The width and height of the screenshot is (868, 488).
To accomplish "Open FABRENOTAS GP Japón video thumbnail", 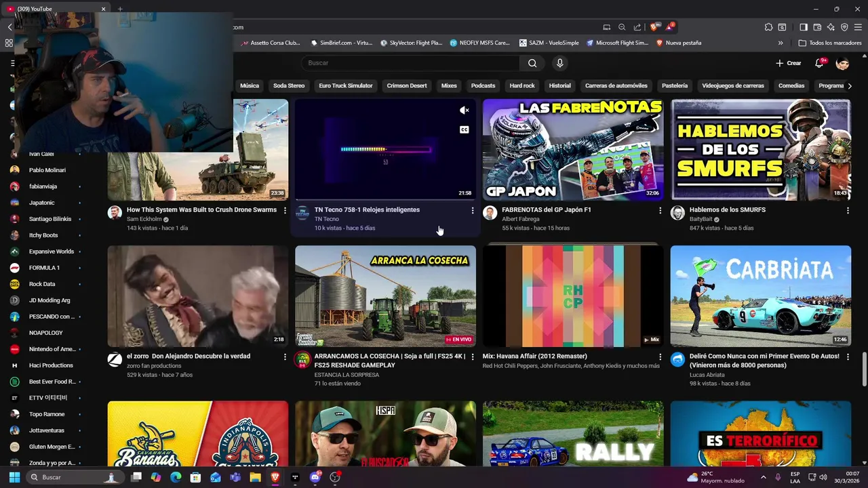I will [x=573, y=150].
